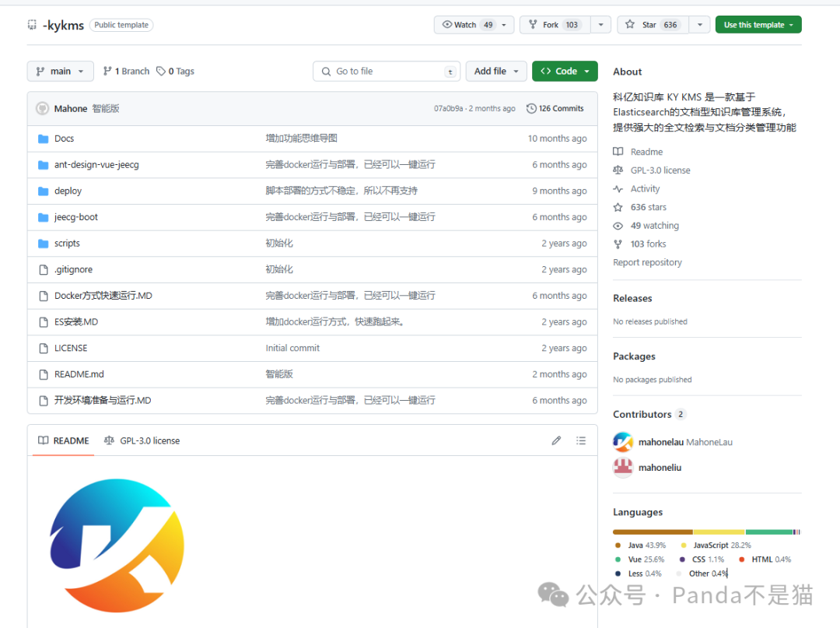Click the ES安装.MD file icon

[x=44, y=322]
